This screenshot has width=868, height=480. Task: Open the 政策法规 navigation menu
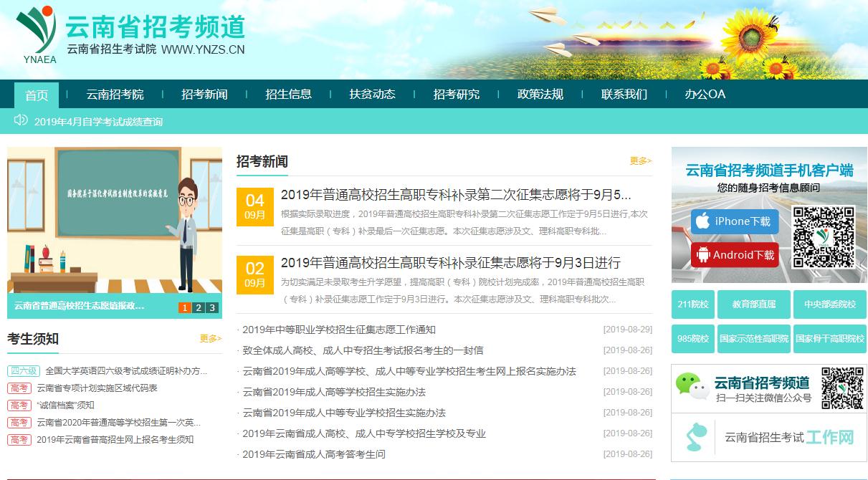(540, 95)
